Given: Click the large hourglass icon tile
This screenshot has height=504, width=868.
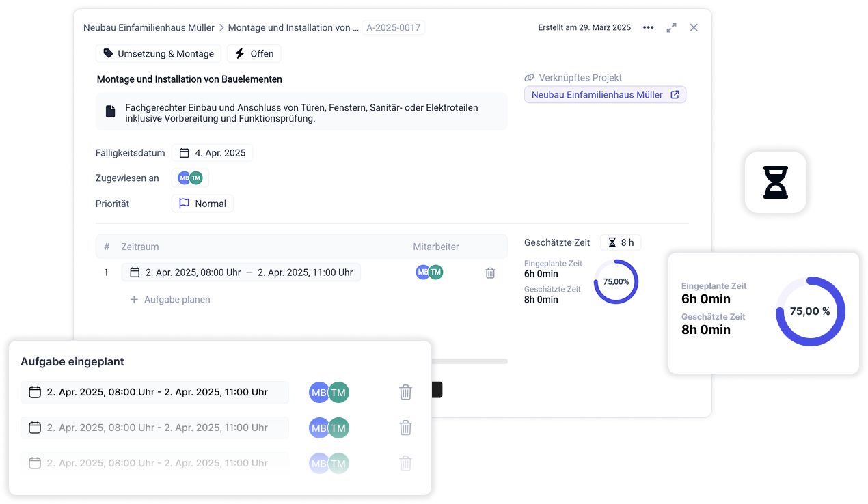Looking at the screenshot, I should coord(776,182).
